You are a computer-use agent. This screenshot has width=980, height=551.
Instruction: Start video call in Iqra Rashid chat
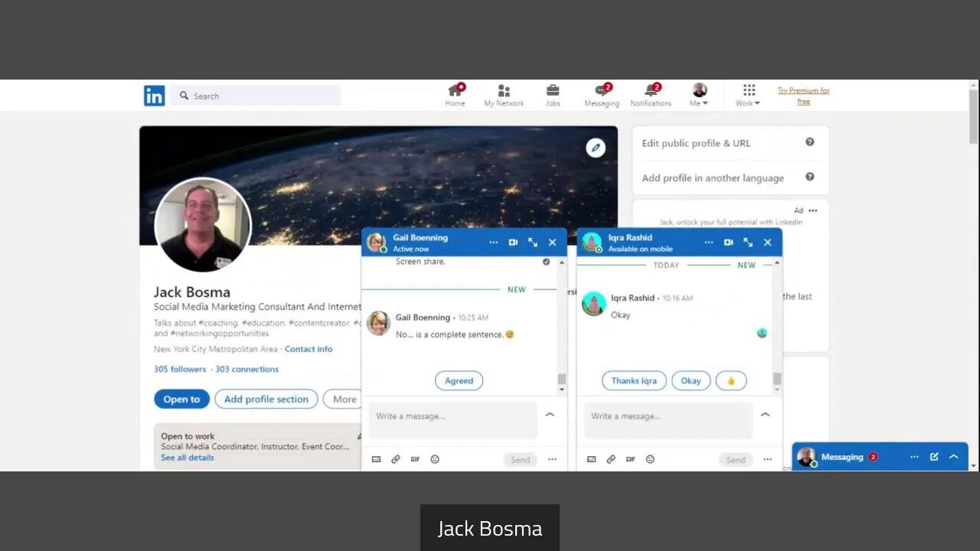click(x=728, y=243)
